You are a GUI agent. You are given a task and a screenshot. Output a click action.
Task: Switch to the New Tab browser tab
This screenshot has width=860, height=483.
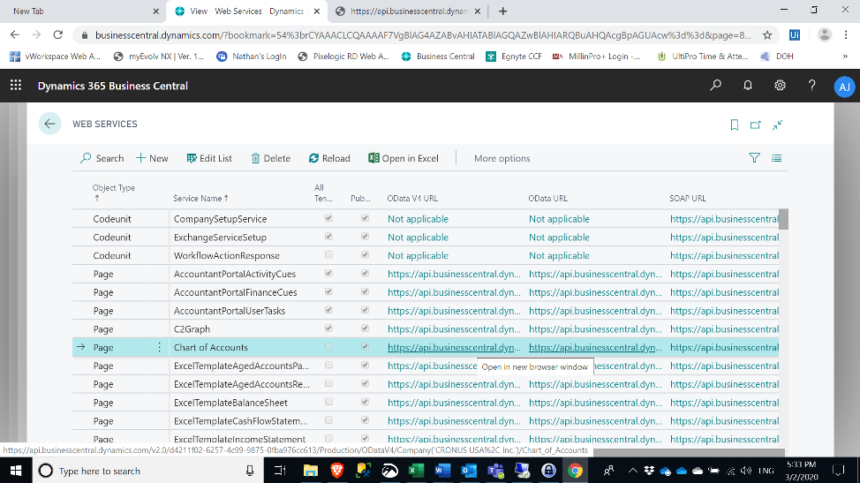point(82,11)
